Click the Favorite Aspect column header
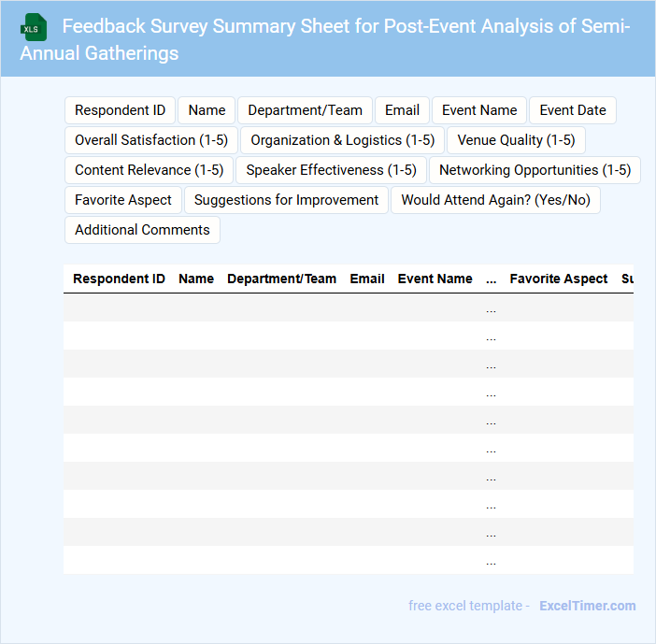 [x=558, y=279]
